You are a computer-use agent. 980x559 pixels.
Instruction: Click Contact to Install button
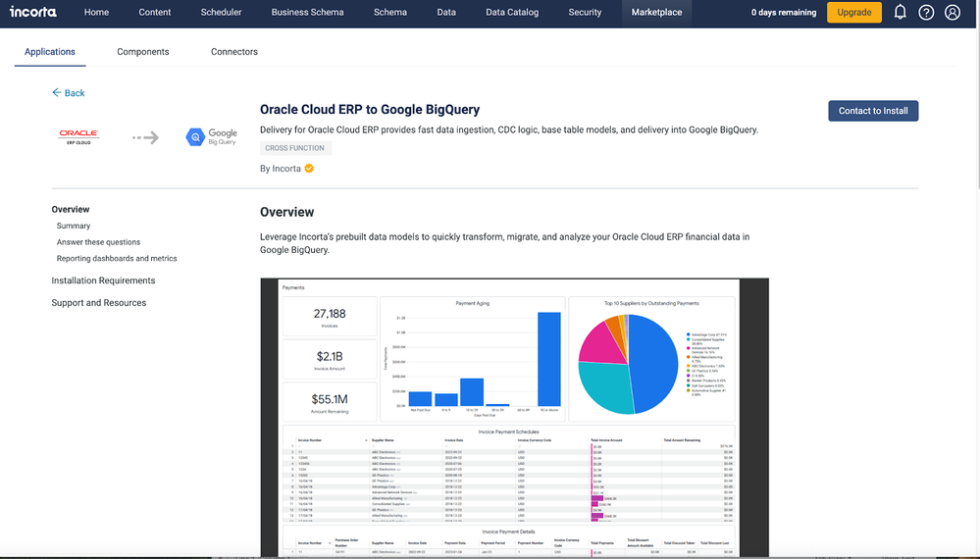click(873, 111)
